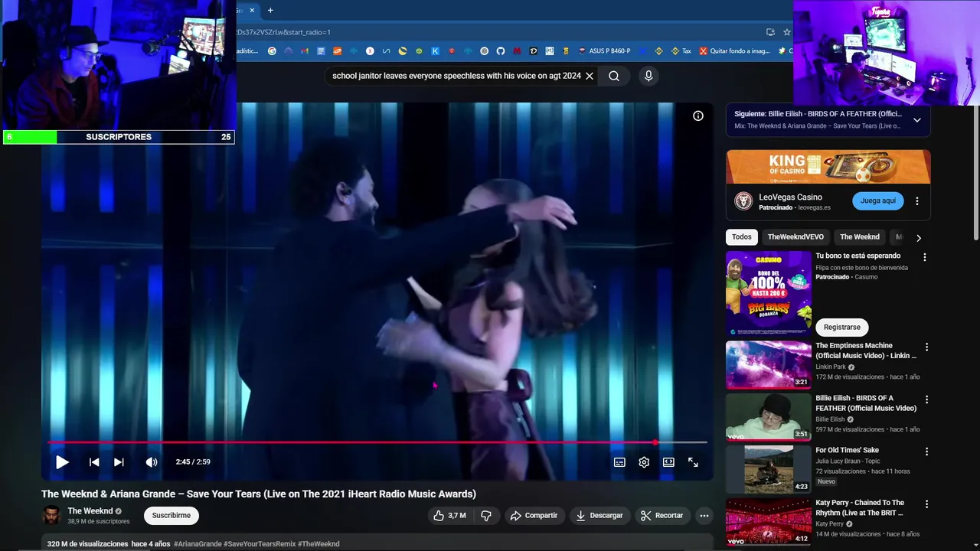980x551 pixels.
Task: Open Gmail bookmark icon
Action: [305, 51]
